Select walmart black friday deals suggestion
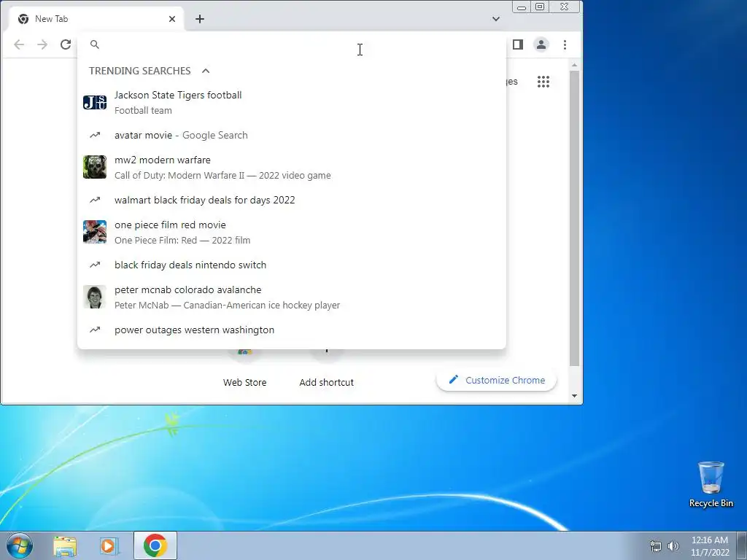 click(292, 200)
